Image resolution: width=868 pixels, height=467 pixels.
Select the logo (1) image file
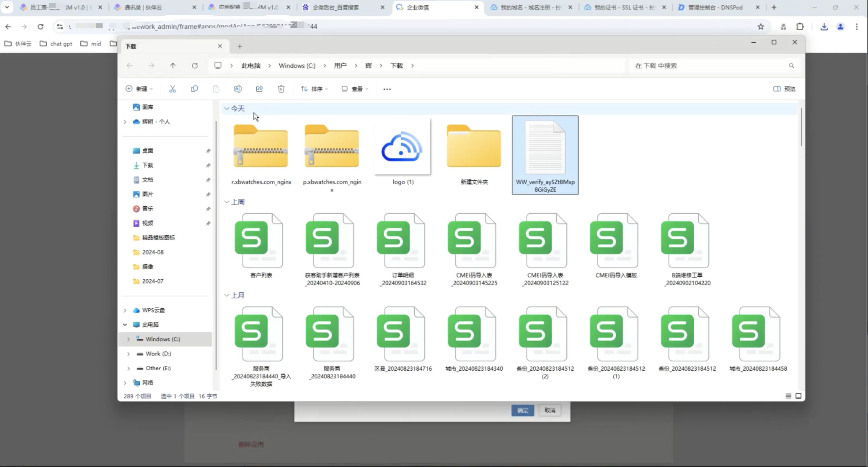coord(403,152)
